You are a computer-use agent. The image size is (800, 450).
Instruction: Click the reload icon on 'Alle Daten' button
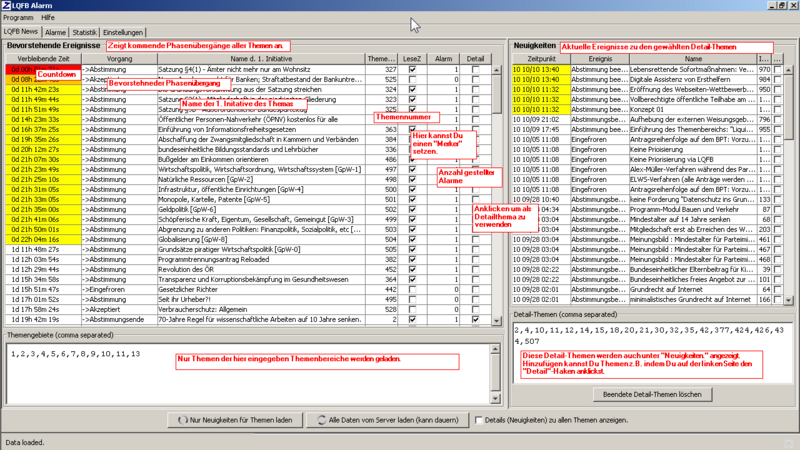320,420
